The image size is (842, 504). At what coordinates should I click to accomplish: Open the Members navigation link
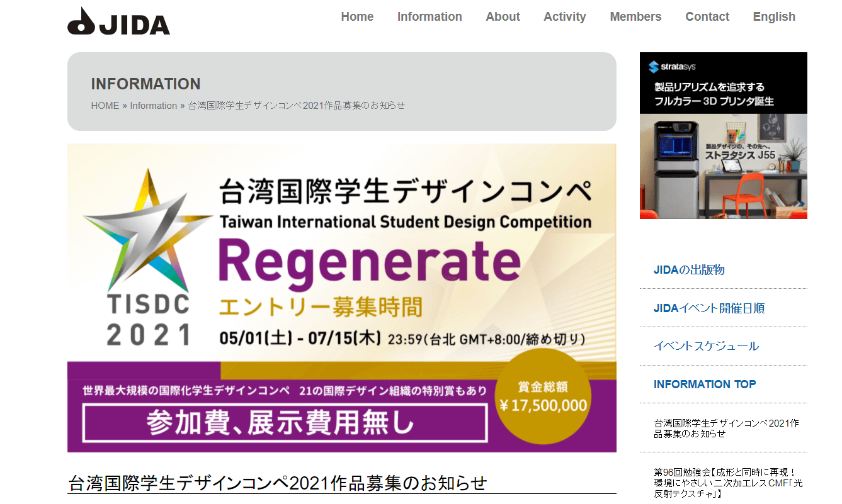tap(635, 17)
